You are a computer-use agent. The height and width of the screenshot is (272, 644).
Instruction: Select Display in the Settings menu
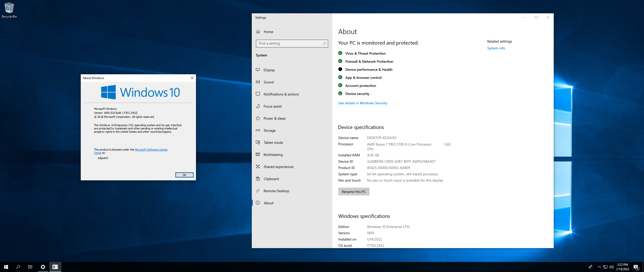tap(292, 70)
